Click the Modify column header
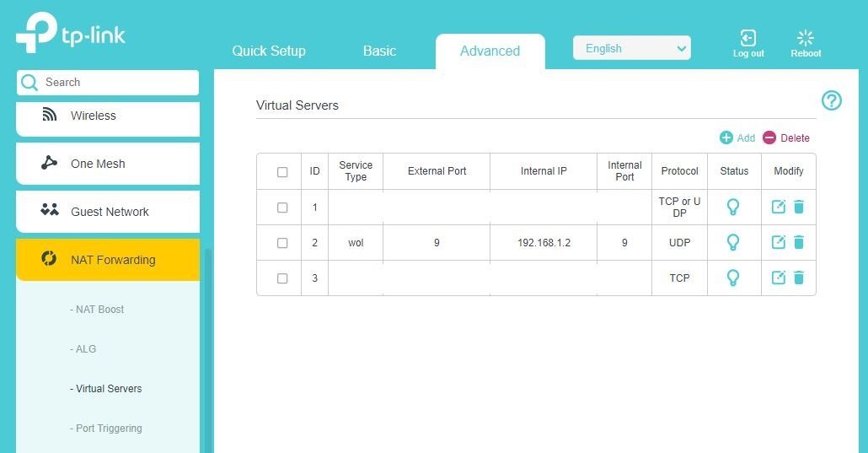Screen dimensions: 868x453 [788, 171]
